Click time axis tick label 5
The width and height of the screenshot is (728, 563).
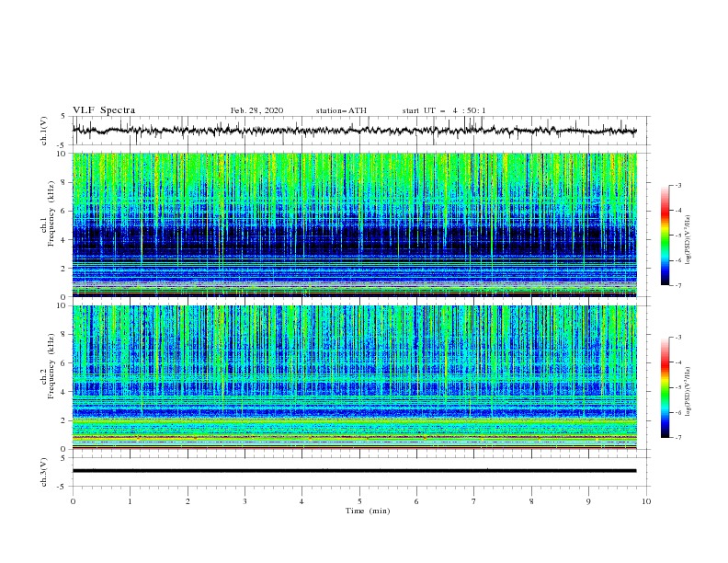point(359,501)
